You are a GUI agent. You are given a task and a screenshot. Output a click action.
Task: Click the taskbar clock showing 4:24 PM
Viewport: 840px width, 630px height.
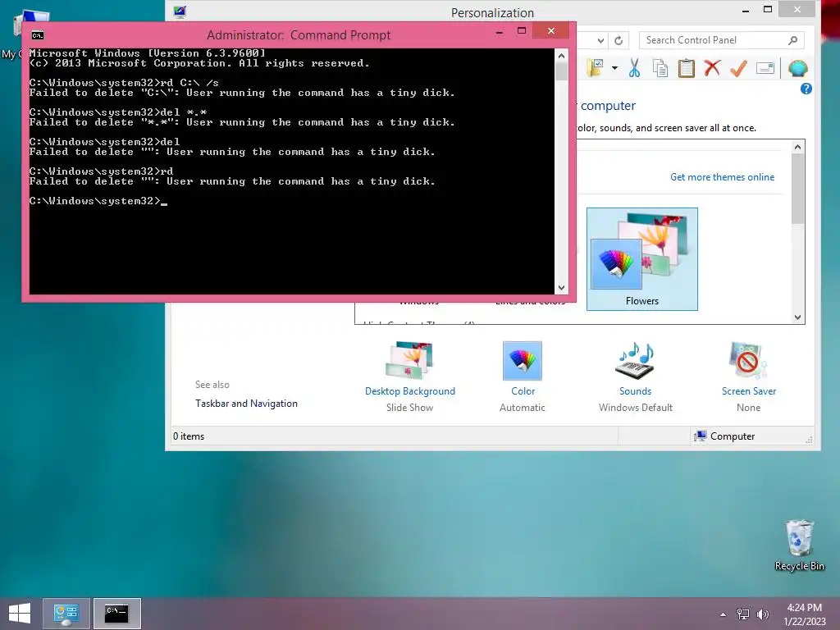[804, 614]
